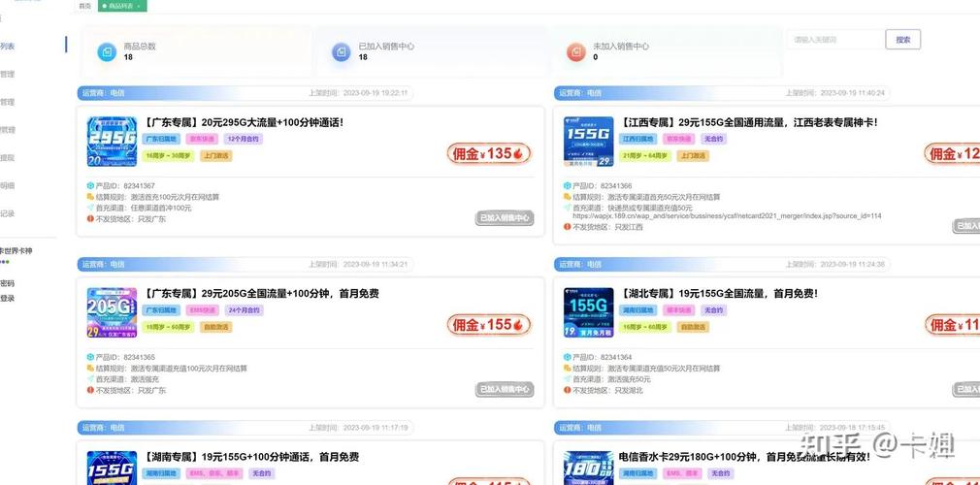Click the flame icon on 佣金 ¥135 badge
980x485 pixels.
pos(518,154)
